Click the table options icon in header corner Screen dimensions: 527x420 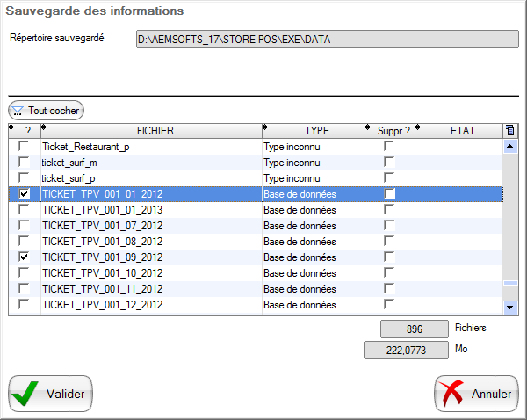[x=510, y=131]
